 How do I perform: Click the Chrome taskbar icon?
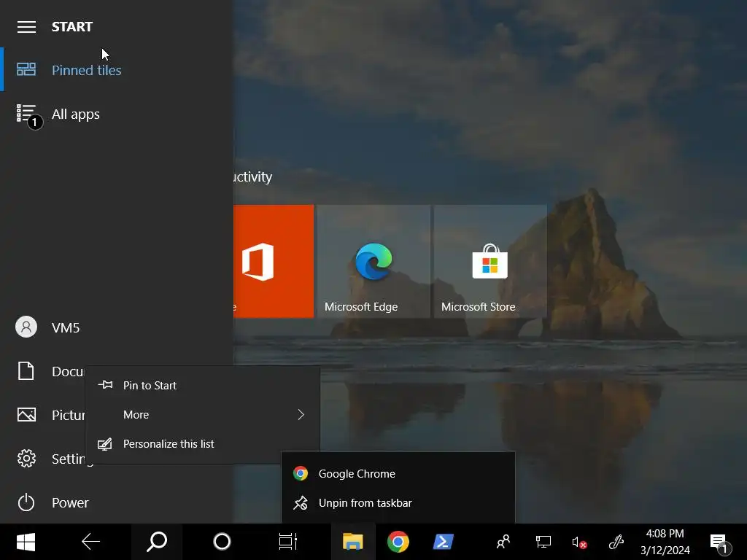point(398,542)
